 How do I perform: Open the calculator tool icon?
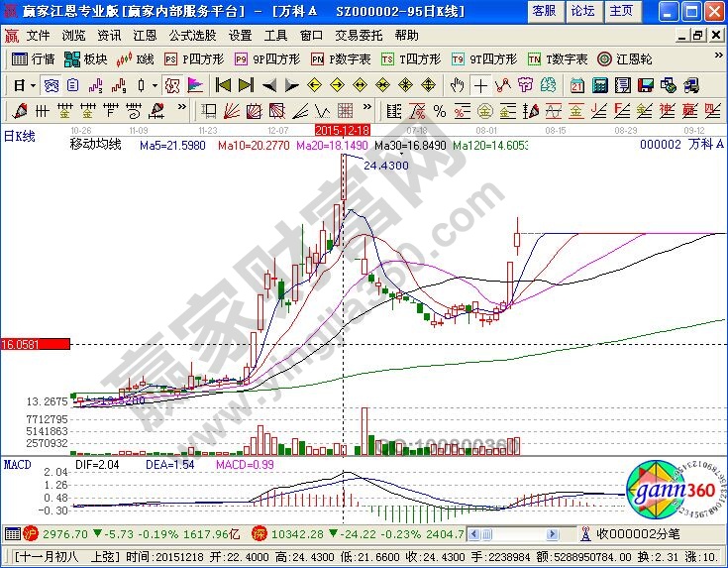[600, 85]
